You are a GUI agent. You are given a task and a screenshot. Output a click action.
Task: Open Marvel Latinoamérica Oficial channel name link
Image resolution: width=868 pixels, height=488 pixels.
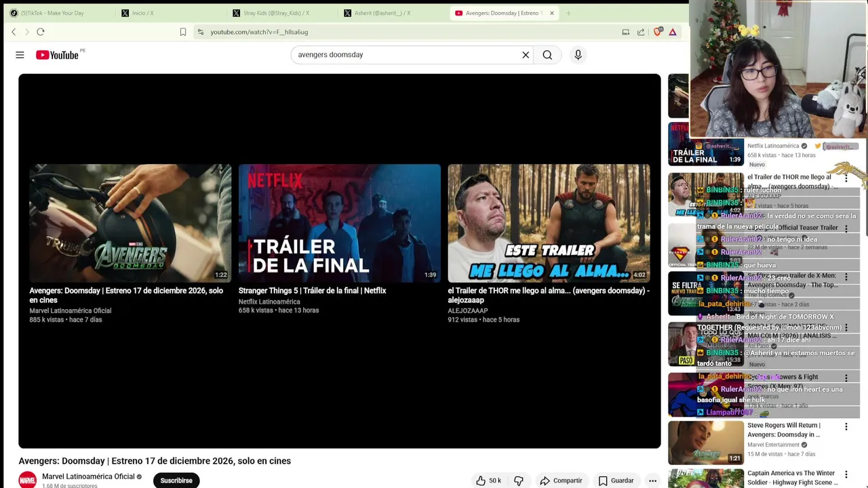pyautogui.click(x=88, y=476)
